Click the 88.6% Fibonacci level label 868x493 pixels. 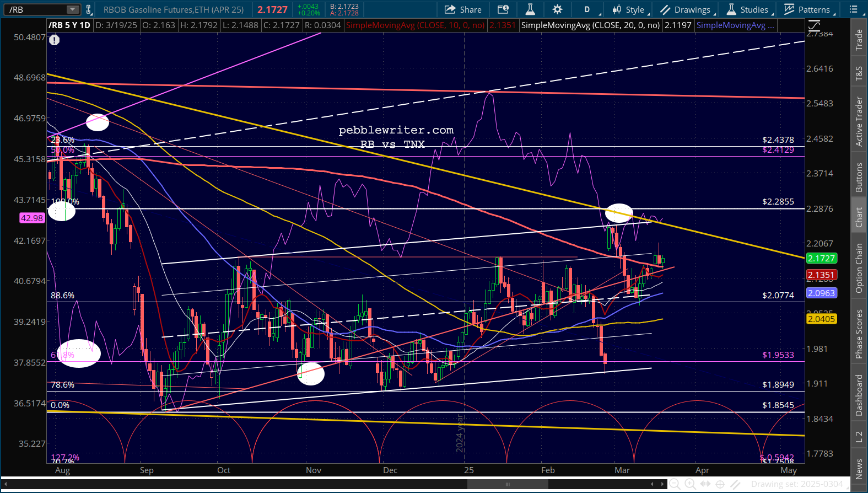(62, 296)
